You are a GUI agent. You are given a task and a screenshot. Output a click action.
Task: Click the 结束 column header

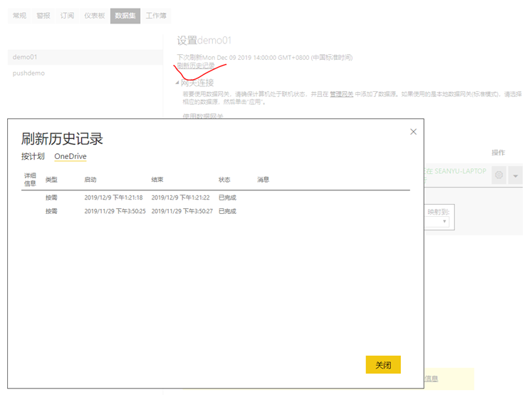[157, 180]
